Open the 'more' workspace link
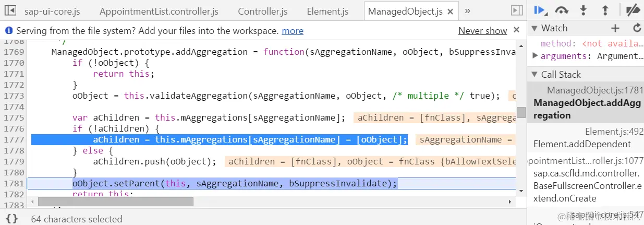 pyautogui.click(x=293, y=31)
